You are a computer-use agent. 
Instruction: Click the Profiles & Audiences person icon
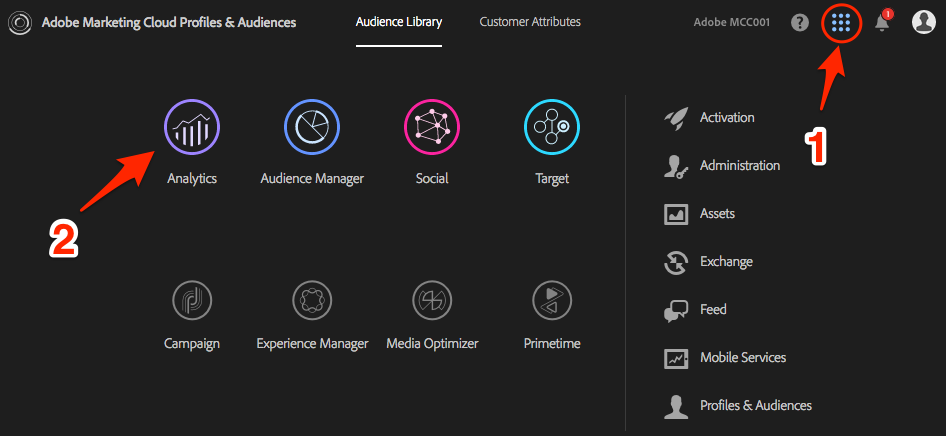pos(676,406)
